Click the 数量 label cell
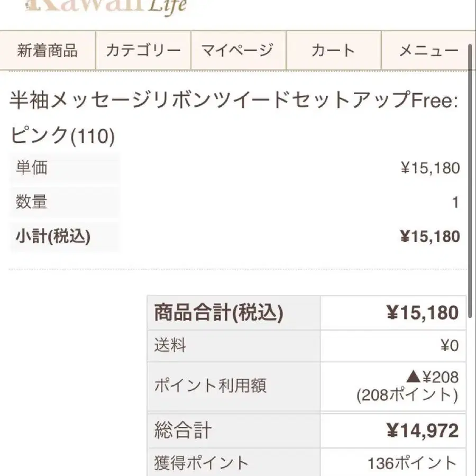476x476 pixels. point(65,202)
